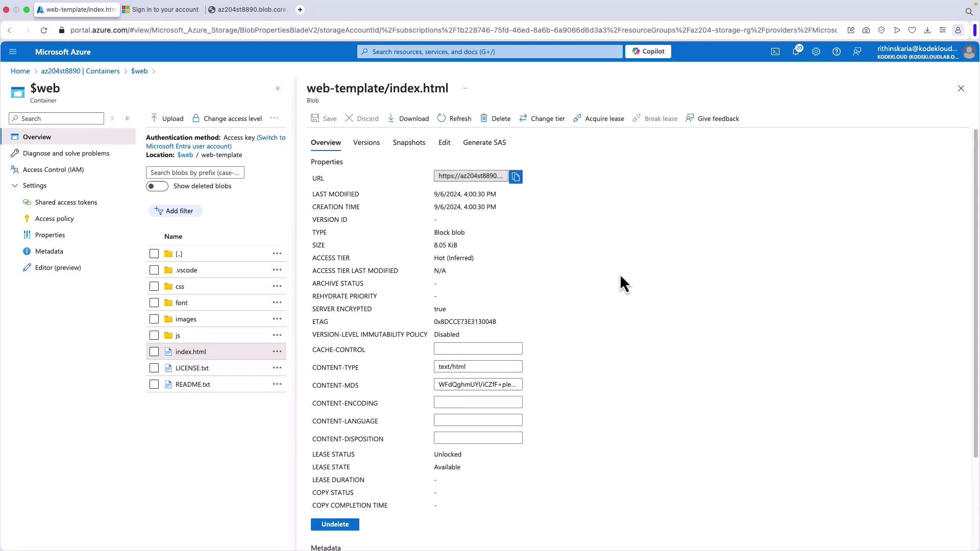Open the notifications bell
The width and height of the screenshot is (980, 551).
point(795,52)
